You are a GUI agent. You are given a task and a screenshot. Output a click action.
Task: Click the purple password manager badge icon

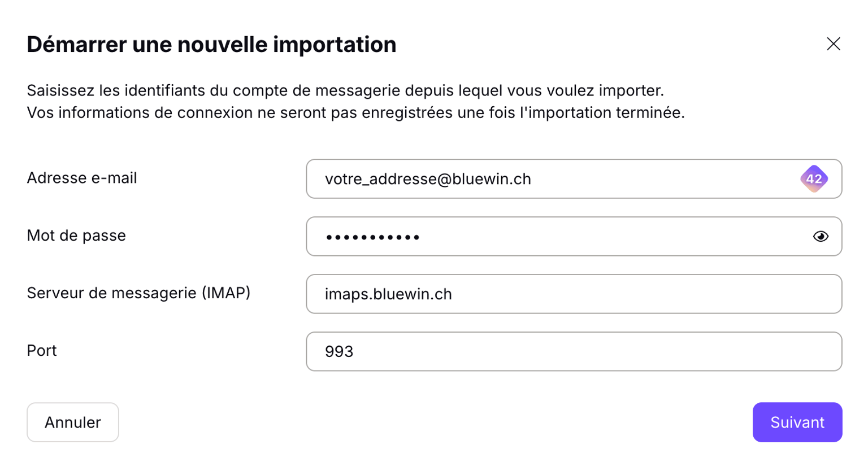point(814,179)
